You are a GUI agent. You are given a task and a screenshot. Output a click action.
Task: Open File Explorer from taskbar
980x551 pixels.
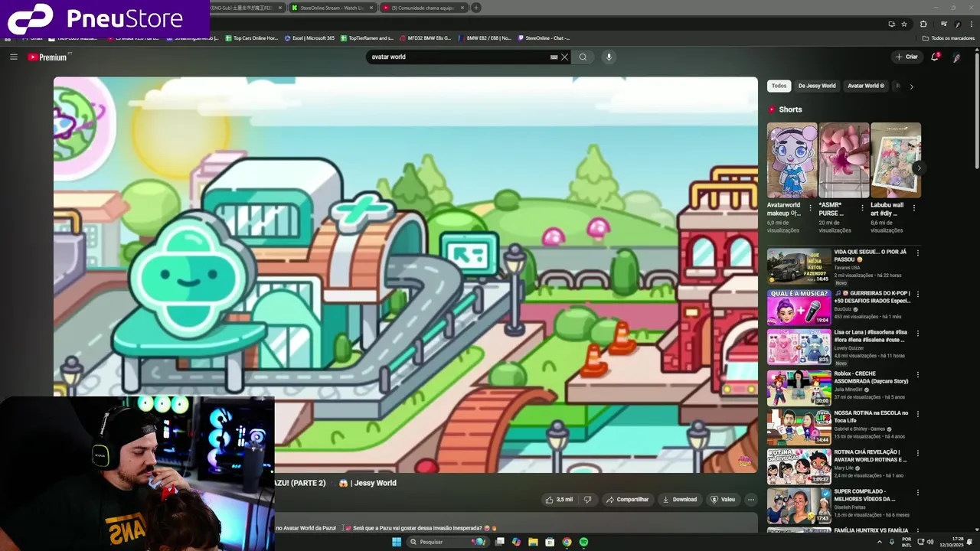click(x=533, y=542)
